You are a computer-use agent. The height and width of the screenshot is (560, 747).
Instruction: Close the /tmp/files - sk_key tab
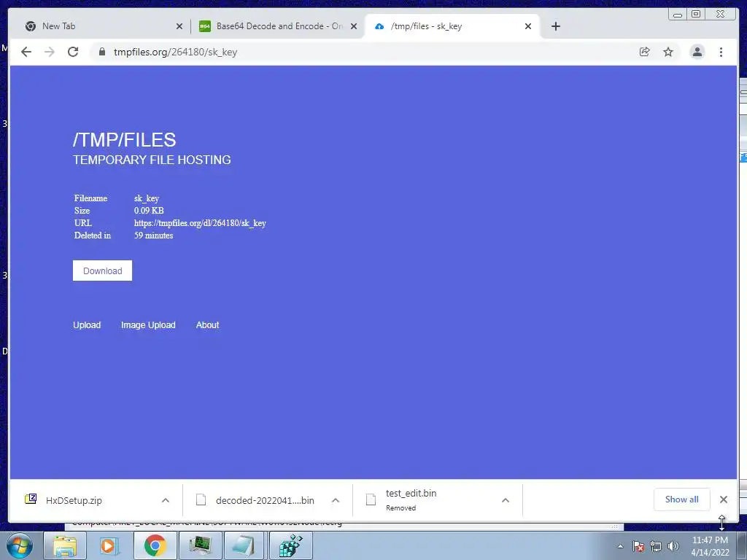pos(528,26)
